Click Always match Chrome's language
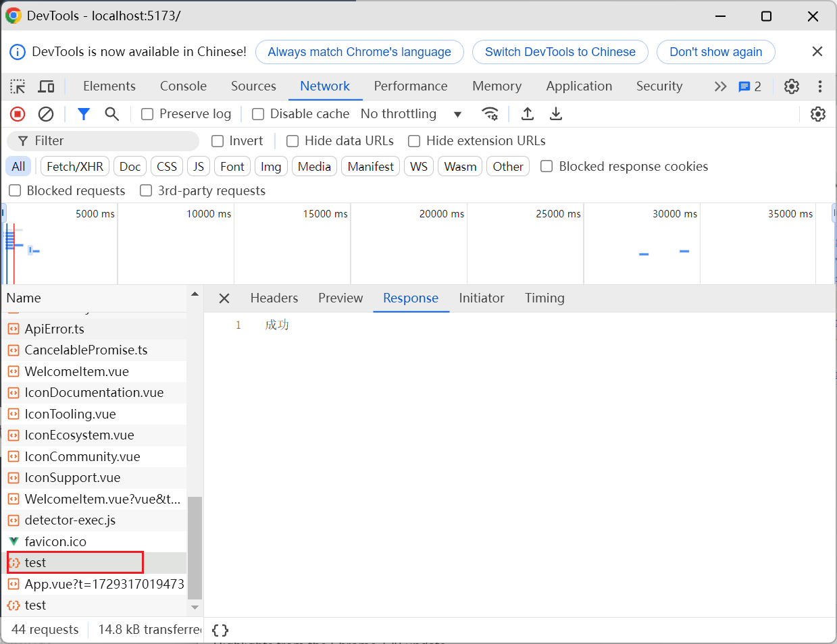The height and width of the screenshot is (644, 837). [x=359, y=52]
